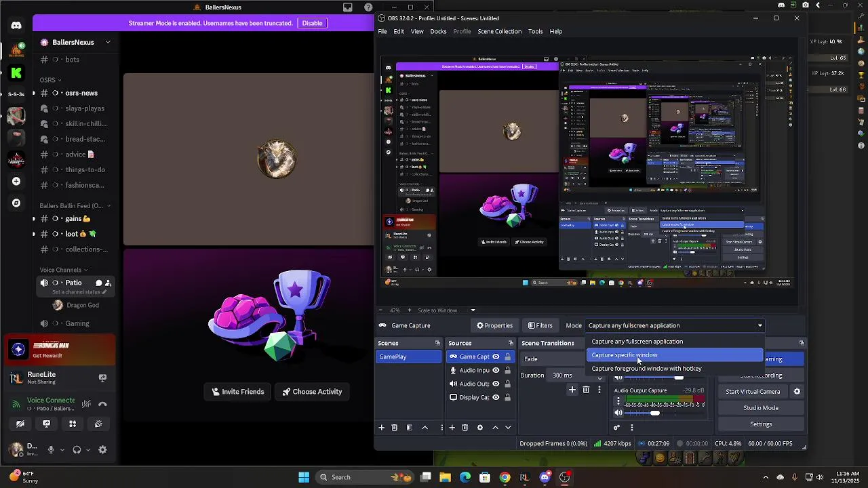Collapse Voice Channels category
The image size is (868, 488).
tap(64, 270)
